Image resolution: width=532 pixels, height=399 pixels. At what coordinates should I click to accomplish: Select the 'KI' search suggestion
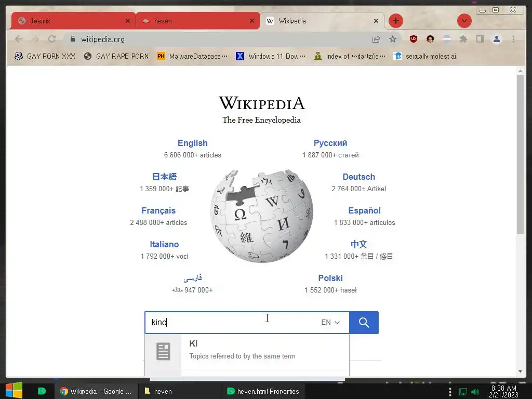247,352
